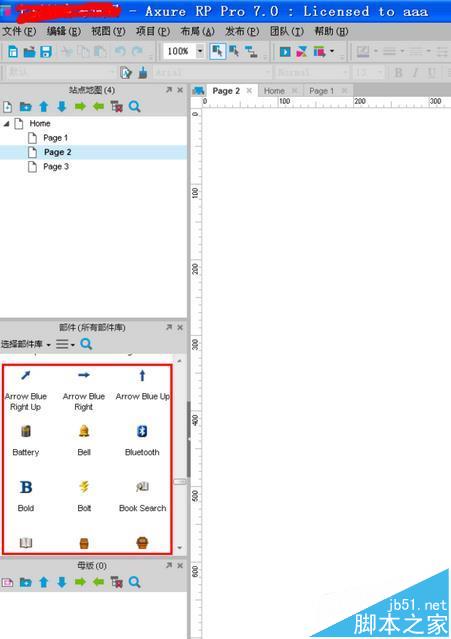The height and width of the screenshot is (639, 451).
Task: Open the 编辑(E) menu
Action: 64,31
